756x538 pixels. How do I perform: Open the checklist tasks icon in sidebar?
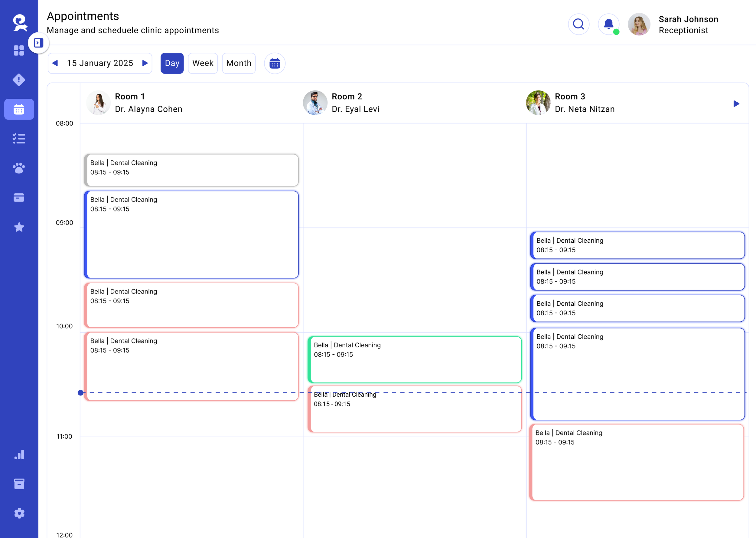tap(19, 139)
